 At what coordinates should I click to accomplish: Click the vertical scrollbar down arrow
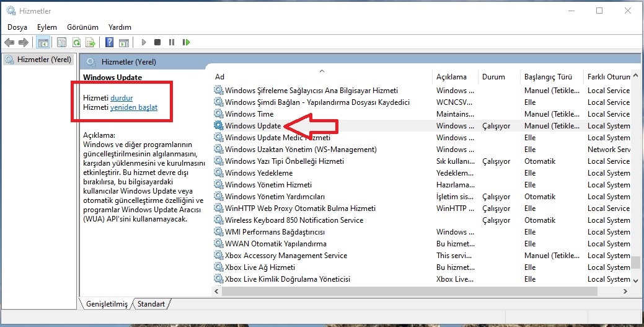[x=636, y=280]
